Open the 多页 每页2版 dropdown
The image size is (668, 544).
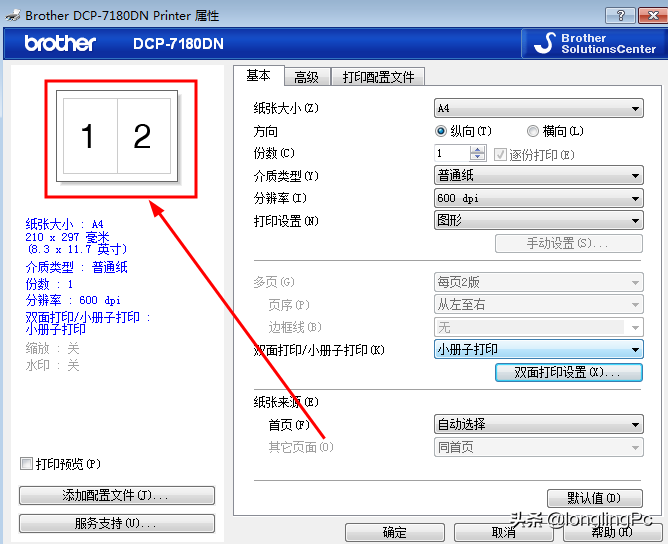(538, 282)
